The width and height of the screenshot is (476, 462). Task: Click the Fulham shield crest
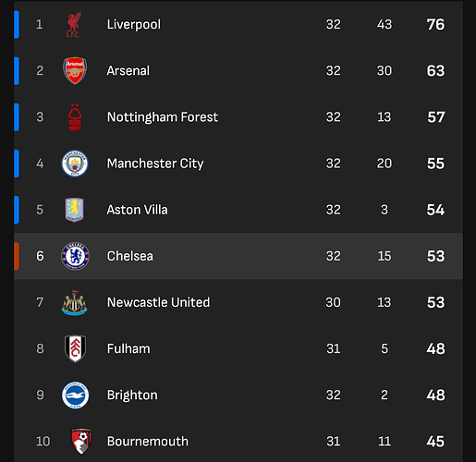click(x=75, y=348)
